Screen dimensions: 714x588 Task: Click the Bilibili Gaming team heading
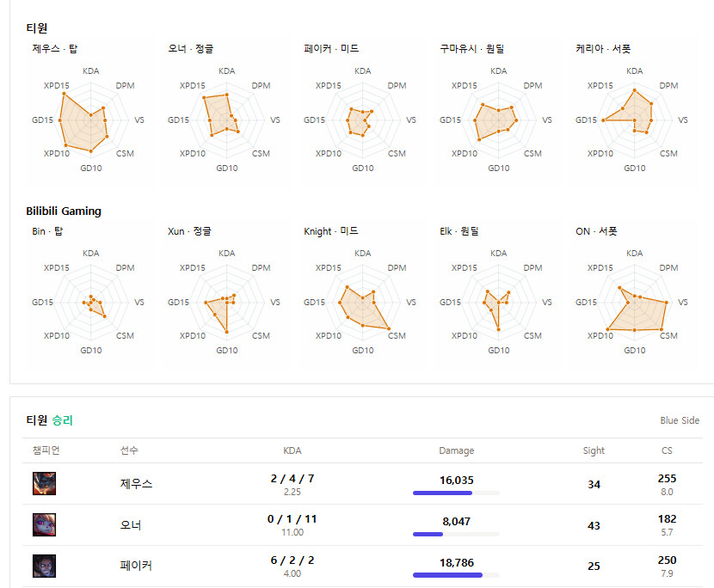tap(64, 211)
